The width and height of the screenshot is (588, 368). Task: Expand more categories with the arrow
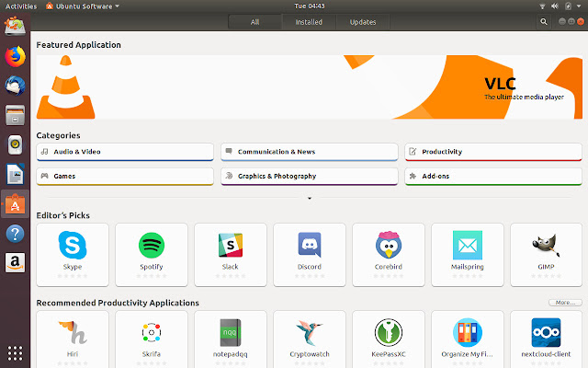(x=310, y=198)
